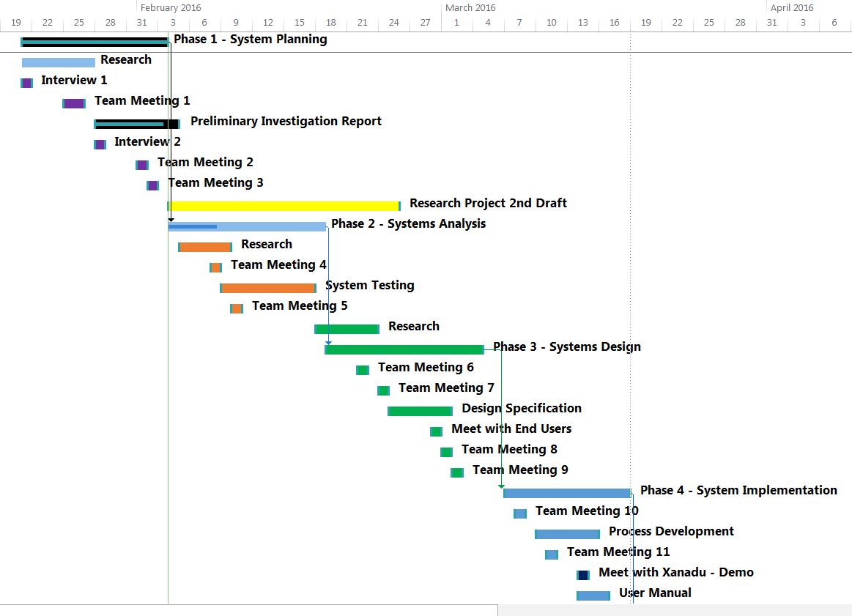Select the Preliminary Investigation Report summary bar
Viewport: 852px width, 616px height.
[136, 124]
